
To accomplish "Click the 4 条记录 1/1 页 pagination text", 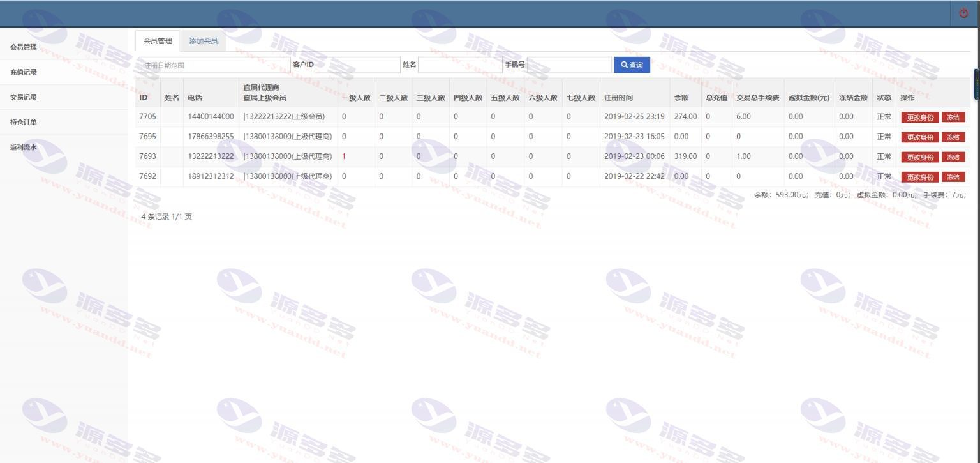I will 167,216.
